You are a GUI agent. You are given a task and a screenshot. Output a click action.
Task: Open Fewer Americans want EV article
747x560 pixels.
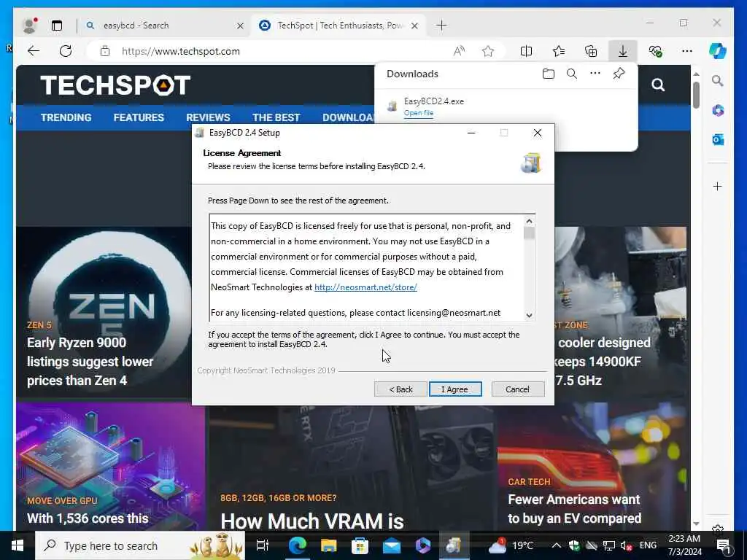pyautogui.click(x=575, y=508)
